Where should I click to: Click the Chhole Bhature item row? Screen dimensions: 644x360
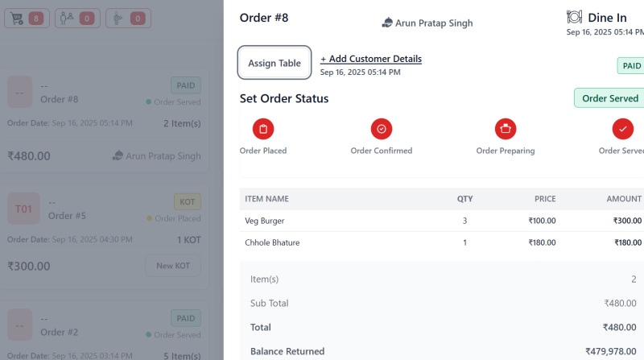pos(441,242)
